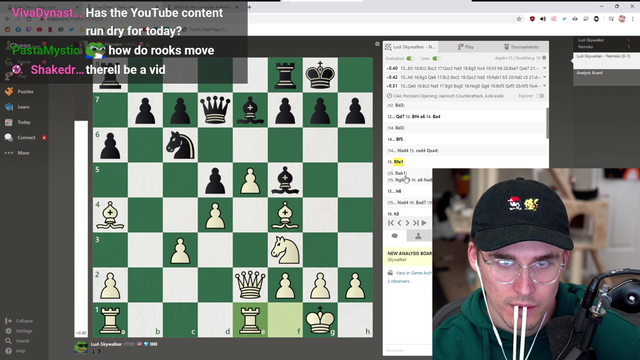Click the white queen on e2
The height and width of the screenshot is (360, 640).
[x=250, y=285]
